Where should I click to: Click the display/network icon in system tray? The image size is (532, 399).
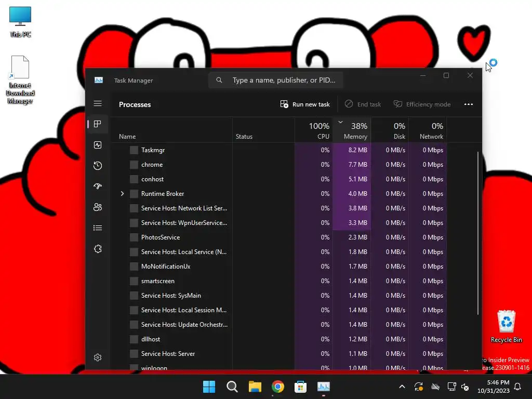tap(451, 387)
